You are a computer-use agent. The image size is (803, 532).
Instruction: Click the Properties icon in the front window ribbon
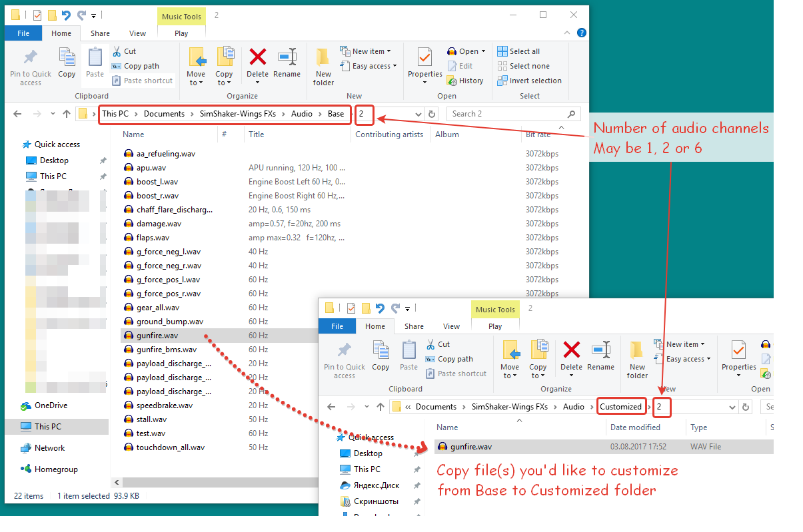(739, 351)
